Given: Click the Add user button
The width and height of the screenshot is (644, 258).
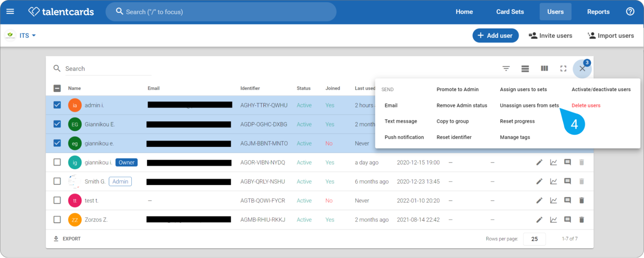Looking at the screenshot, I should [x=495, y=35].
